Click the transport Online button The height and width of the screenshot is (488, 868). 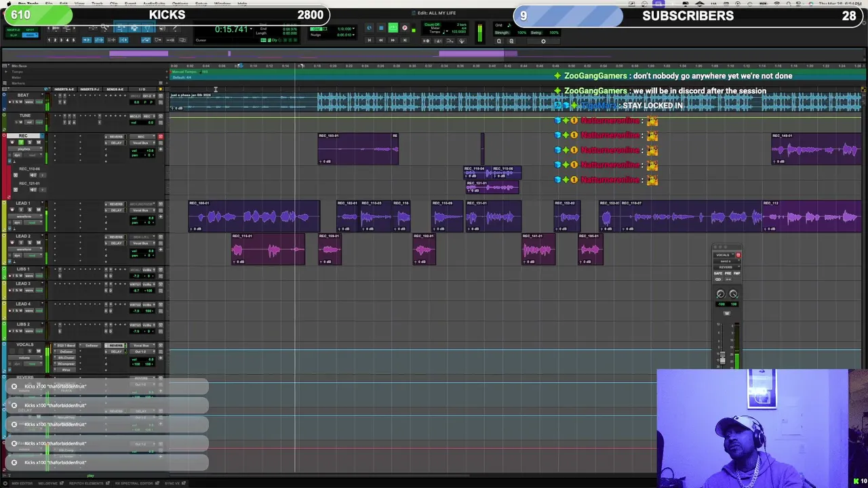click(369, 28)
